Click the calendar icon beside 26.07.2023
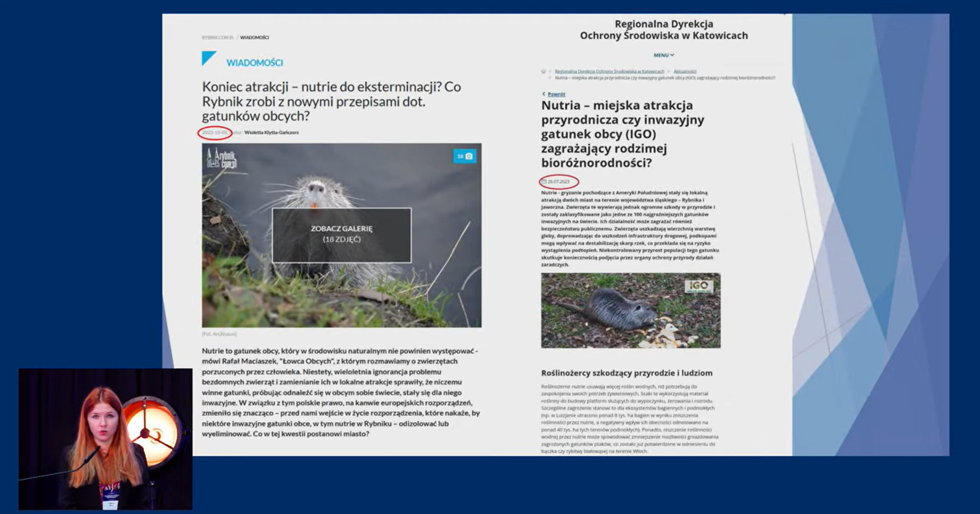This screenshot has height=514, width=980. pyautogui.click(x=544, y=181)
